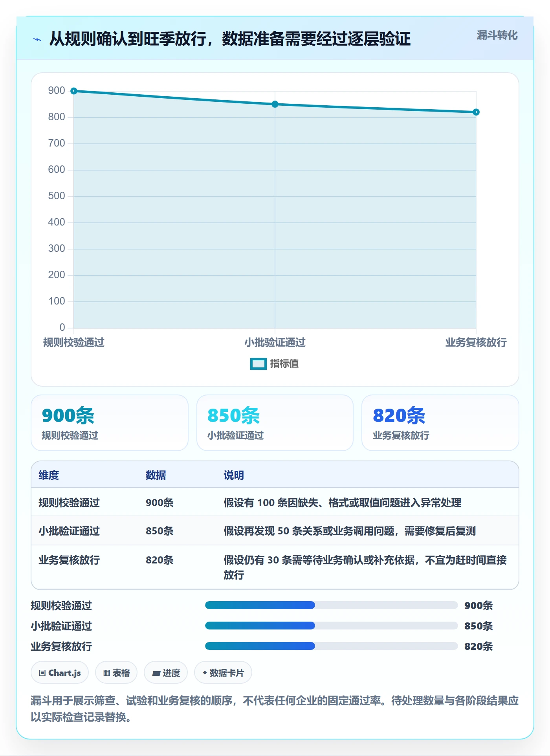Click the y-axis value 500

57,196
